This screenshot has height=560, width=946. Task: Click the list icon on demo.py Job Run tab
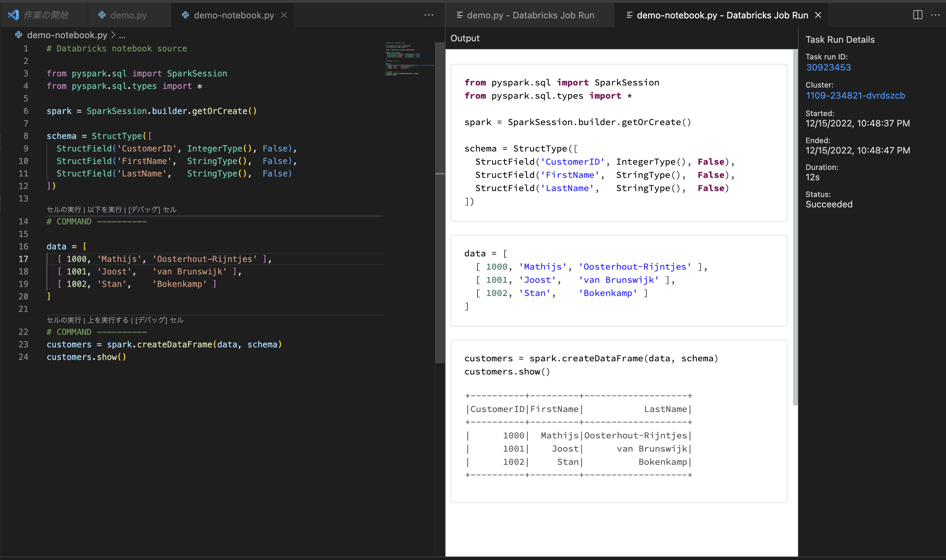pyautogui.click(x=459, y=15)
